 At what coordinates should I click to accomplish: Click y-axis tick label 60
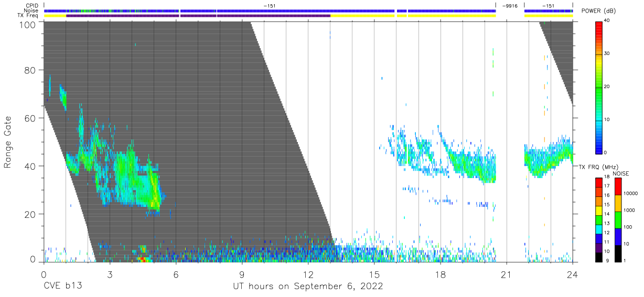point(29,118)
